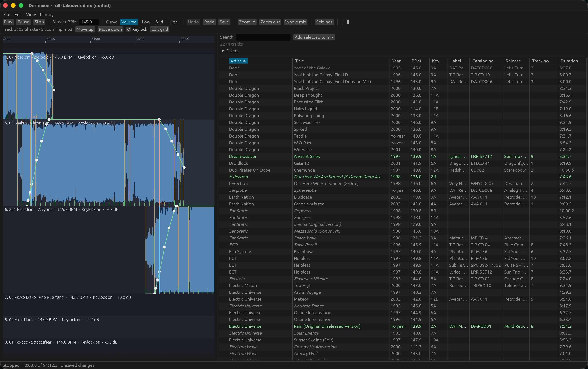The image size is (588, 369).
Task: Sort by the Year column header
Action: click(396, 61)
